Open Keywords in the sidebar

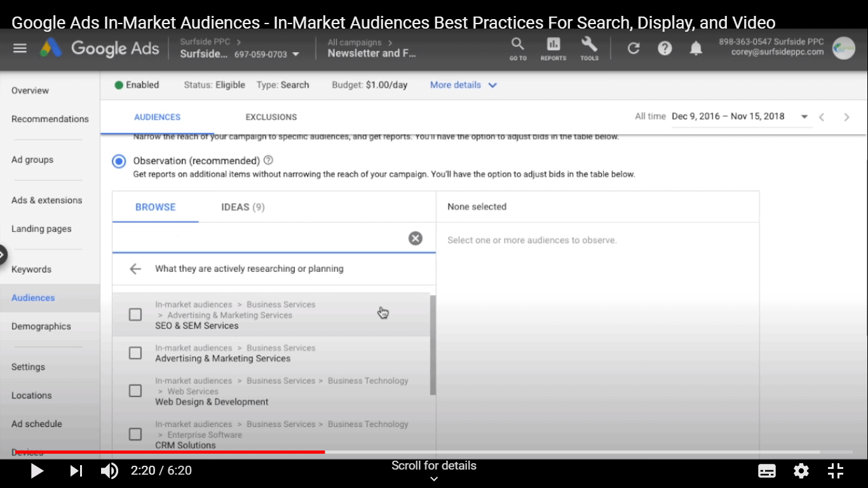(31, 269)
